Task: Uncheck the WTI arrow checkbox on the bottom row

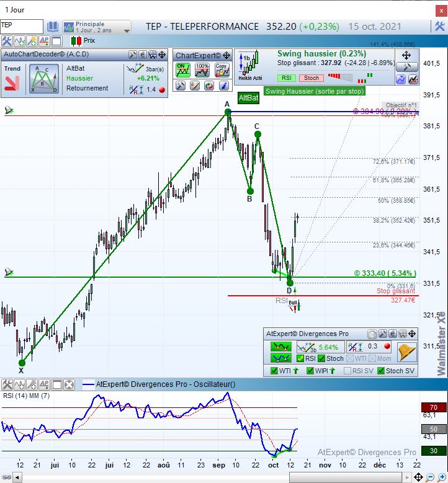Action: [274, 371]
